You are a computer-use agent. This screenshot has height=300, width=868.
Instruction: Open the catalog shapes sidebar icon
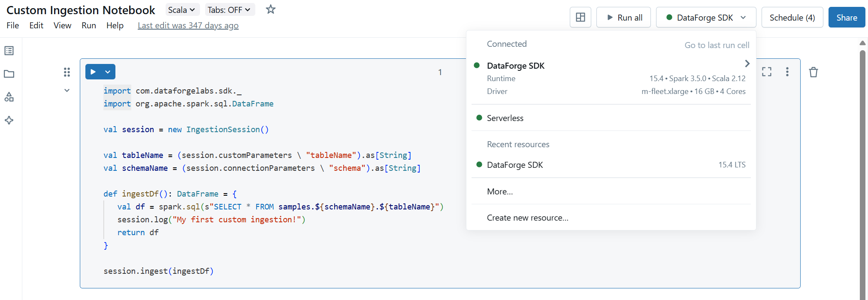[9, 97]
